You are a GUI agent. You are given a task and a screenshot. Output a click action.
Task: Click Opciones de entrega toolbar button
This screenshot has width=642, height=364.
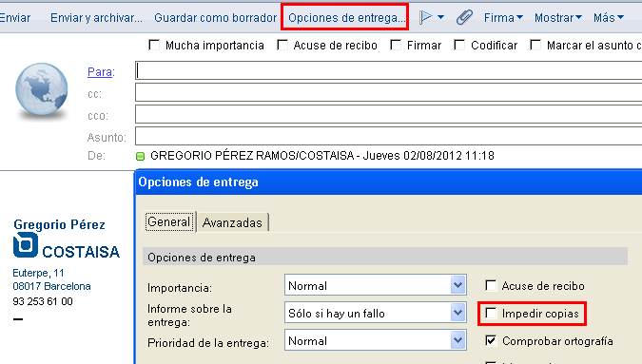point(344,18)
